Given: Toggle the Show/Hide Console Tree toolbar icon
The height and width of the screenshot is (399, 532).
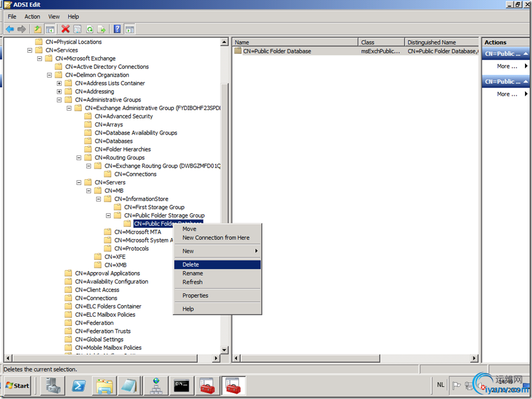Looking at the screenshot, I should [50, 29].
